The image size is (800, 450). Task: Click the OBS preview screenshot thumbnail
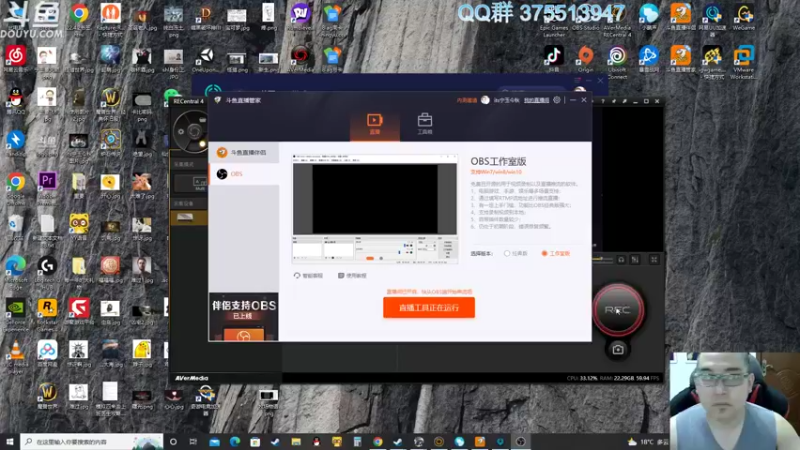click(375, 209)
